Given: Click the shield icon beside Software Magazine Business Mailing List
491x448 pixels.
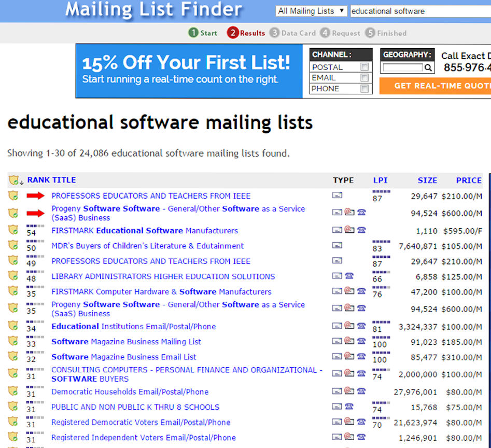Looking at the screenshot, I should click(13, 341).
